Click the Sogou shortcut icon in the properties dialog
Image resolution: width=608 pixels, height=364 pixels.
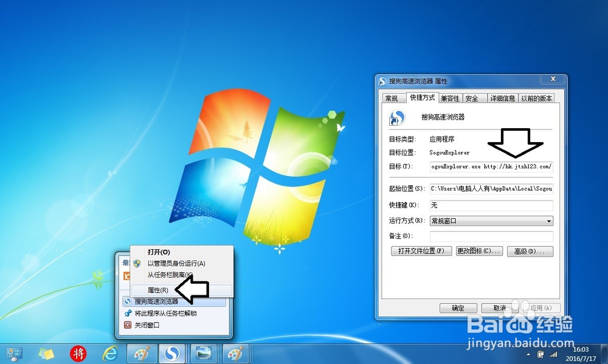[x=397, y=117]
